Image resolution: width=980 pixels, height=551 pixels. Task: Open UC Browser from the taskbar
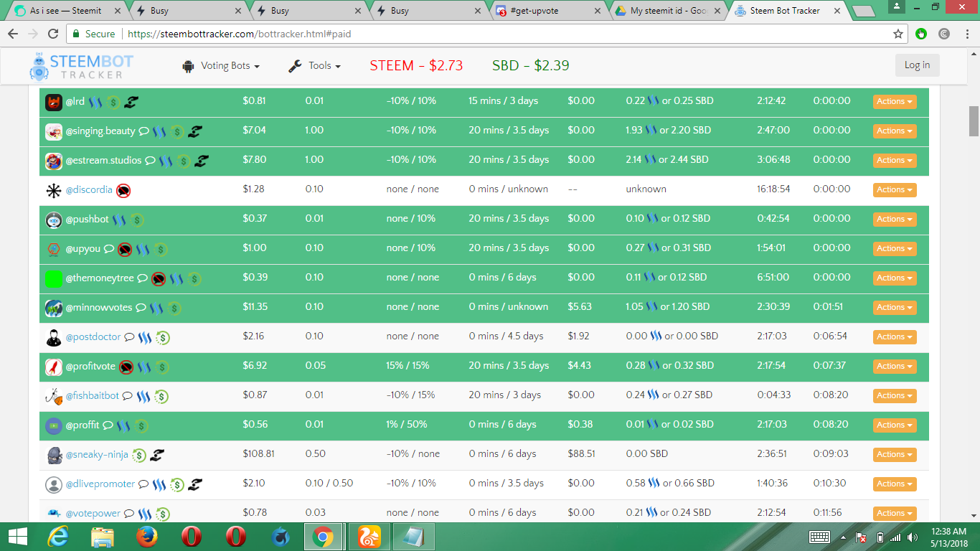(369, 536)
